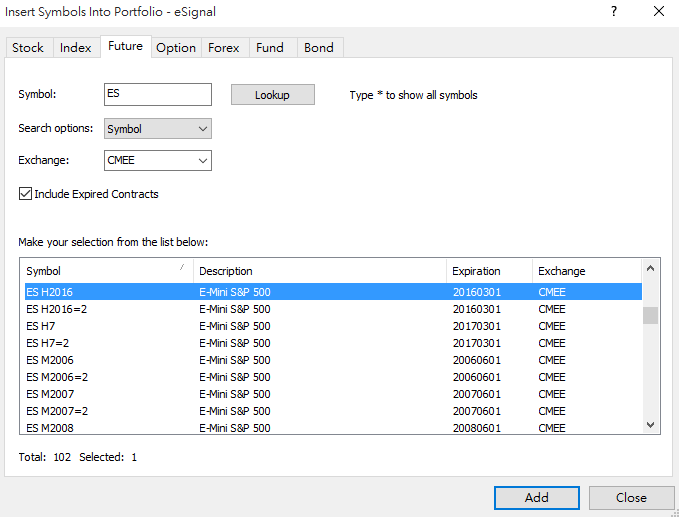Select the ES M2007=2 row
Screen dimensions: 679x517
pos(333,411)
